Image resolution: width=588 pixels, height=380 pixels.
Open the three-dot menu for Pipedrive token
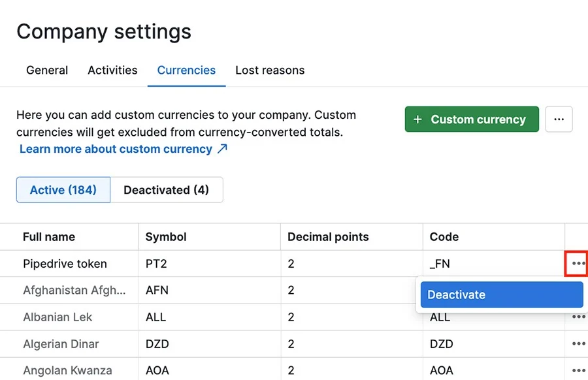[579, 263]
